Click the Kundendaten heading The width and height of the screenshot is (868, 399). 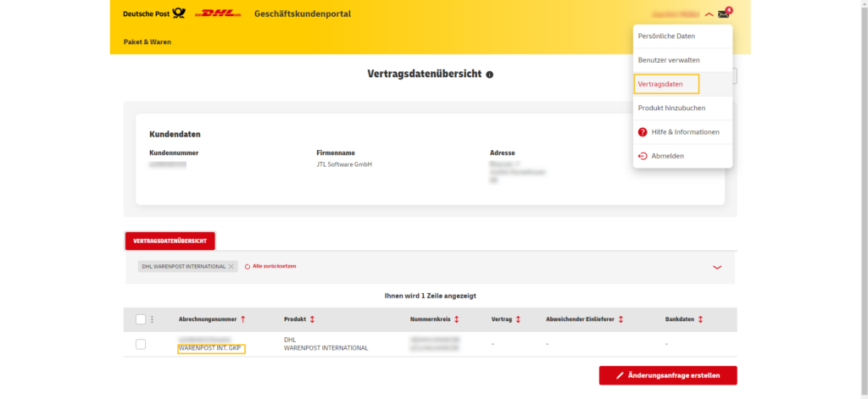tap(175, 135)
